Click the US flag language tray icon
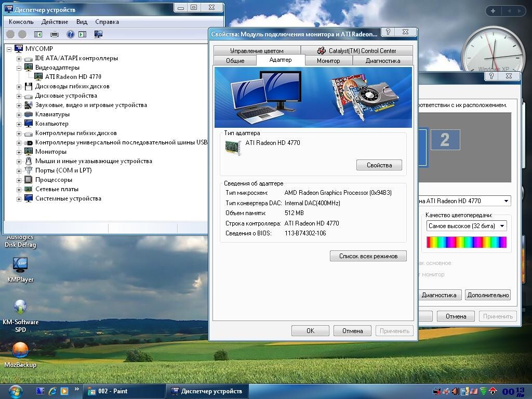 click(x=474, y=391)
